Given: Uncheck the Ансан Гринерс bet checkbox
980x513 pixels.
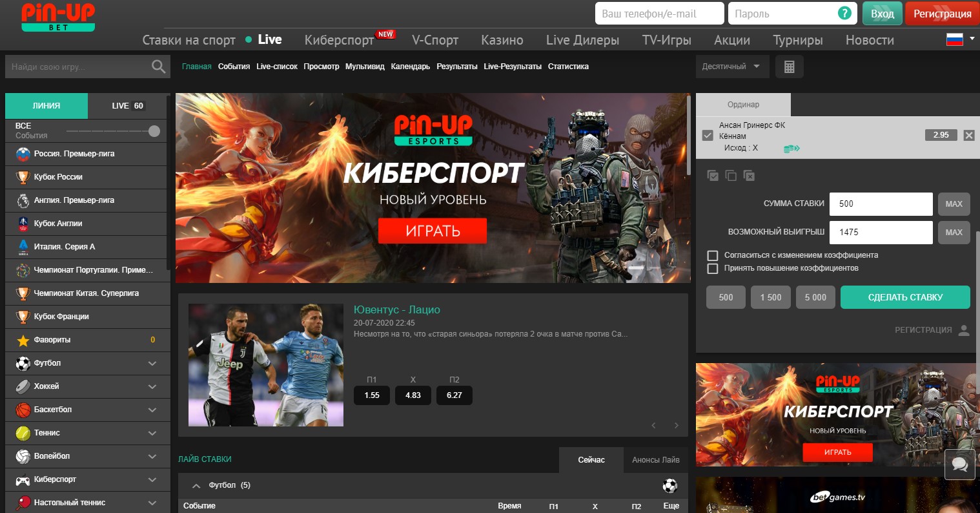Looking at the screenshot, I should [x=708, y=135].
